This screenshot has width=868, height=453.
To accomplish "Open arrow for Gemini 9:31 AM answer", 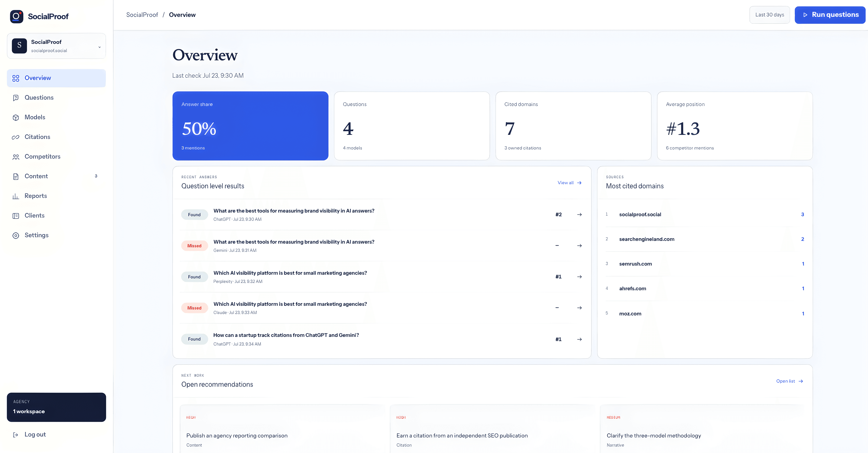I will click(x=579, y=246).
